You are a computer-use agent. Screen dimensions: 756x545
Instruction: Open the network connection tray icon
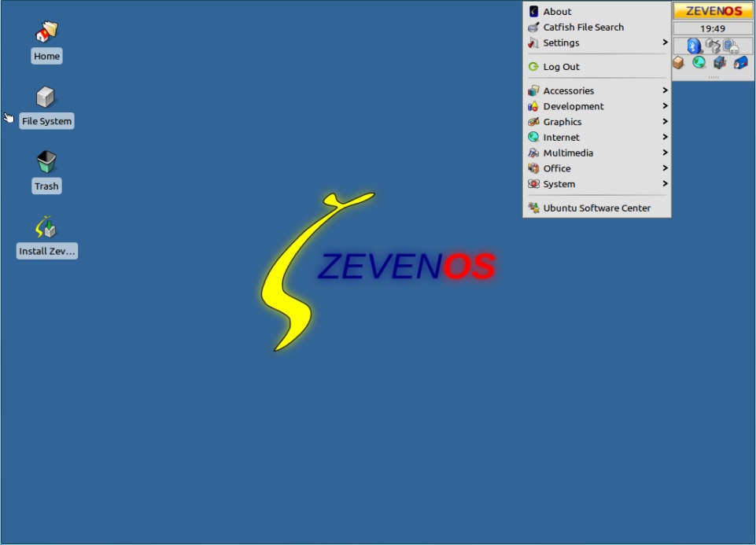point(712,46)
